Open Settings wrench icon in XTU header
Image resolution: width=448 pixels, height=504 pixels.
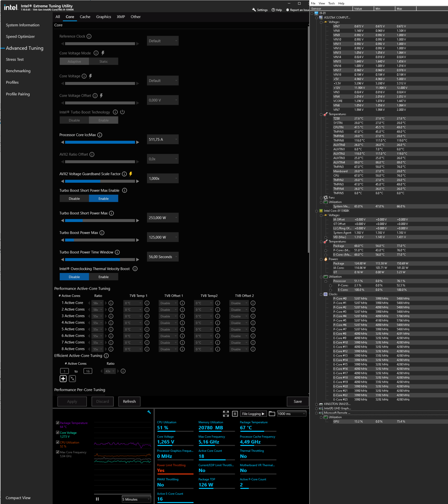tap(254, 10)
